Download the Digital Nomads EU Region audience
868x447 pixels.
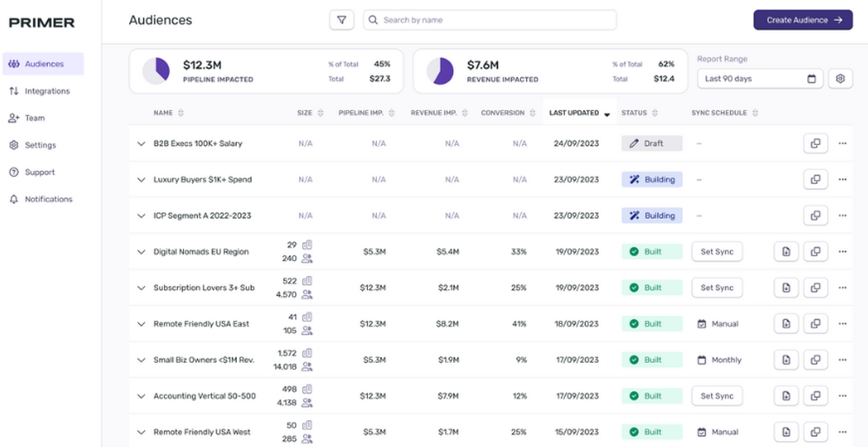pyautogui.click(x=786, y=252)
